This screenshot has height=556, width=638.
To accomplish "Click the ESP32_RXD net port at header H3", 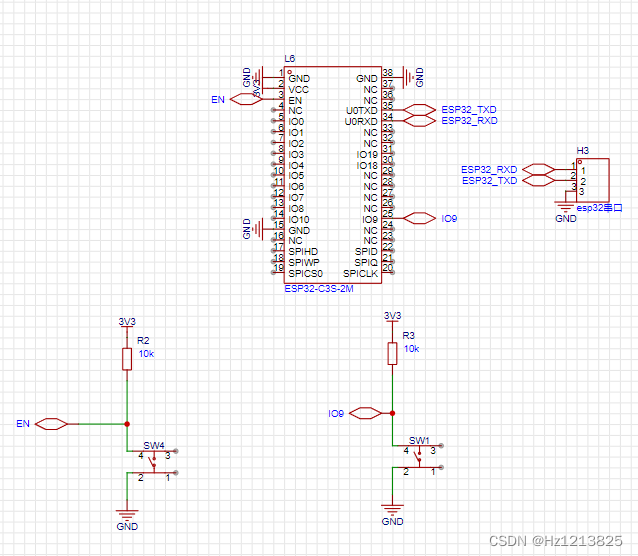I will 538,169.
